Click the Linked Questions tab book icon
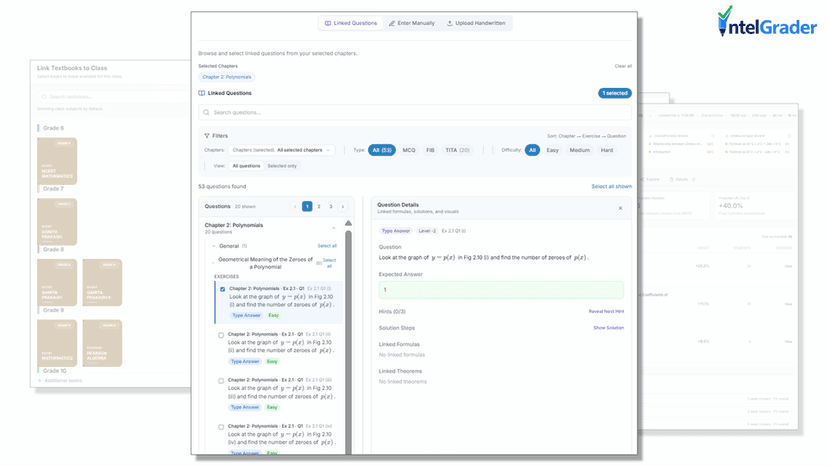This screenshot has width=828, height=466. pos(327,23)
